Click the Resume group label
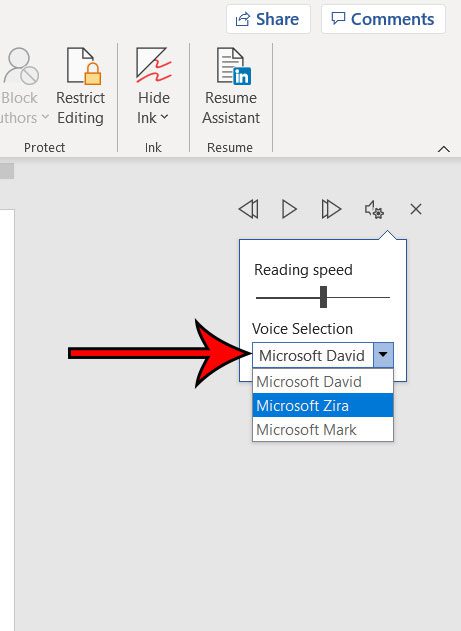The image size is (461, 631). tap(230, 148)
